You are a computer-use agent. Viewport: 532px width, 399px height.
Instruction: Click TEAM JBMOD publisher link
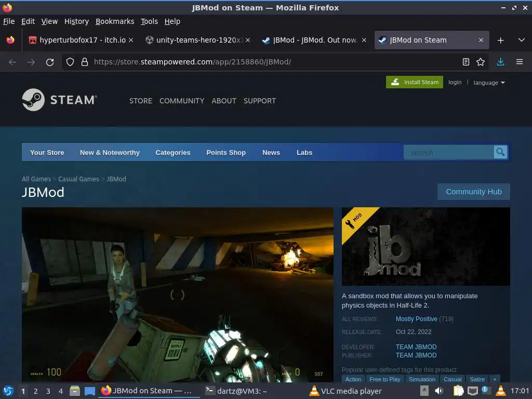[416, 355]
